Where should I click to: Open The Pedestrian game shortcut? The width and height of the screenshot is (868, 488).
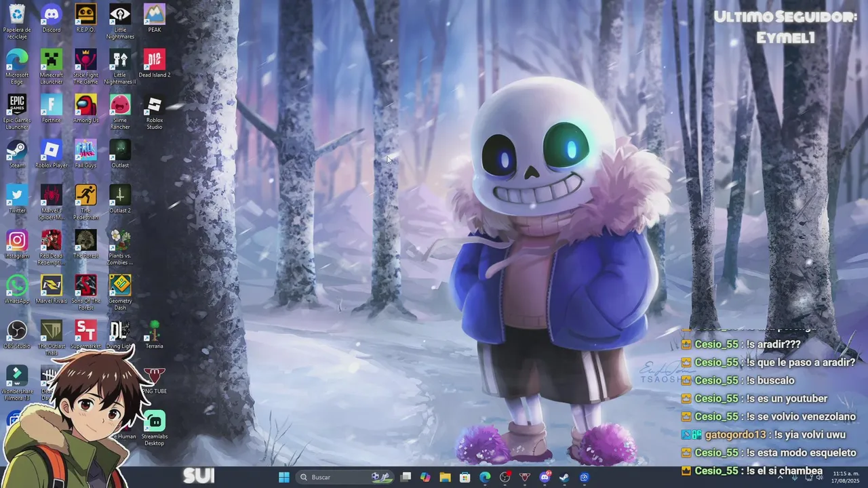(85, 202)
